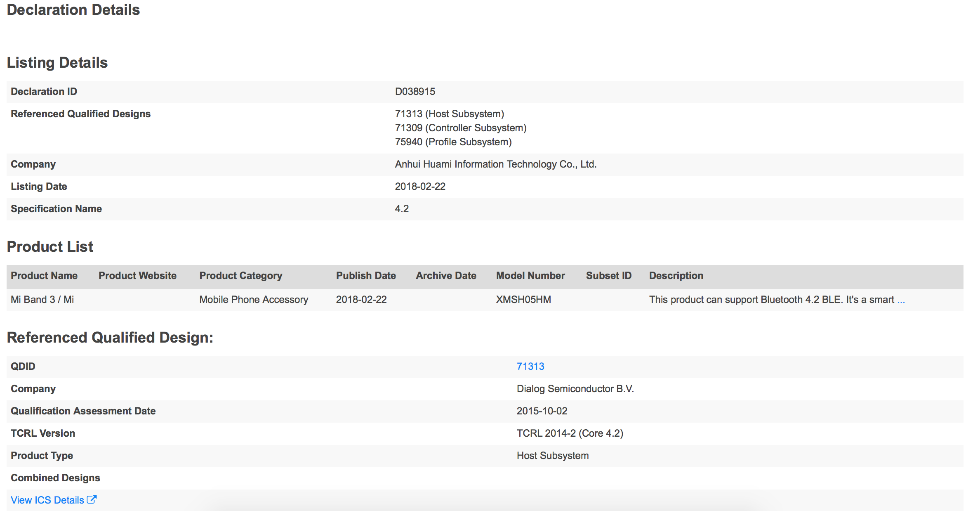Click the Listing Date label
The image size is (980, 511).
coord(39,187)
